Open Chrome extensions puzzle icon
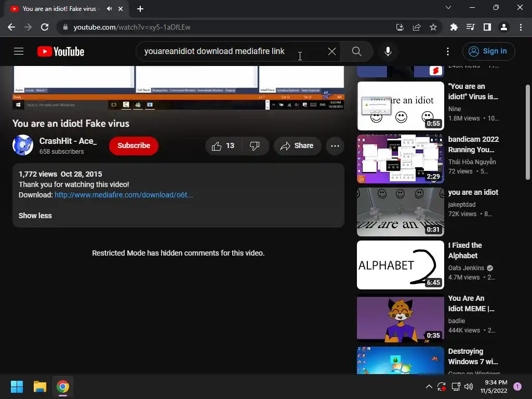 coord(454,27)
